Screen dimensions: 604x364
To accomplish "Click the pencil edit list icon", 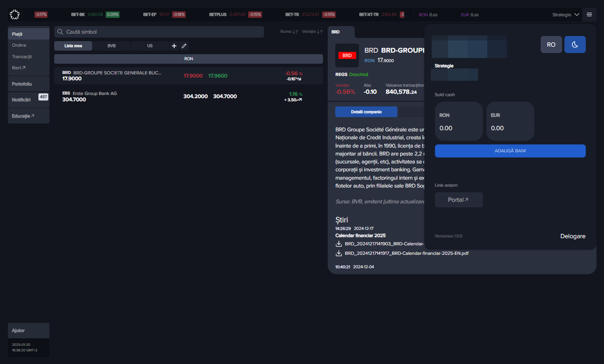I will (184, 46).
